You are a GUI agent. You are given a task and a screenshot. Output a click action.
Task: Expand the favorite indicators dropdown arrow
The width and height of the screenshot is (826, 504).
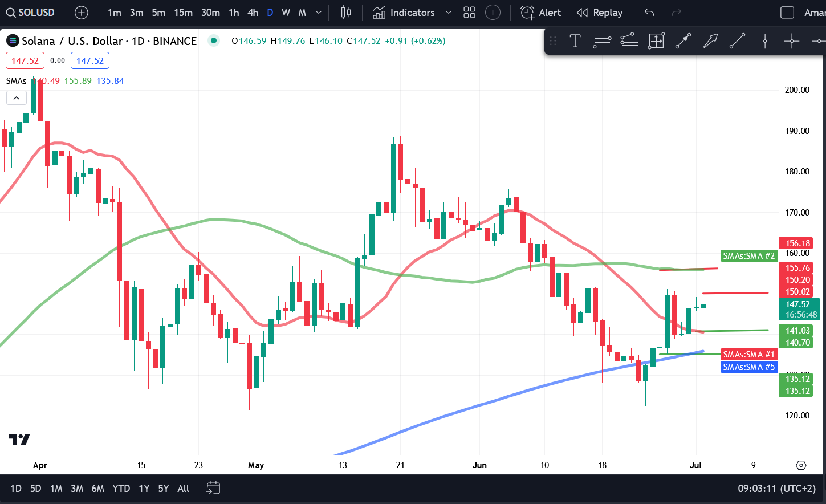pos(449,13)
